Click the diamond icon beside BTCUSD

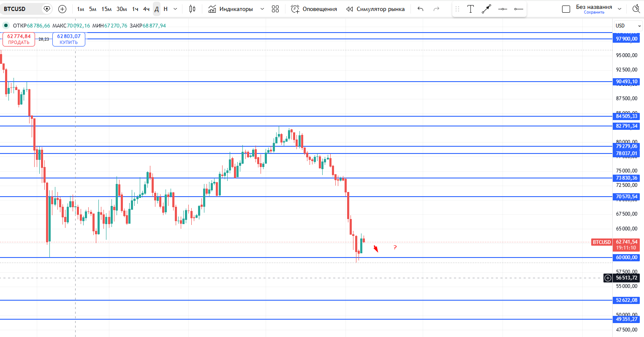coord(47,9)
